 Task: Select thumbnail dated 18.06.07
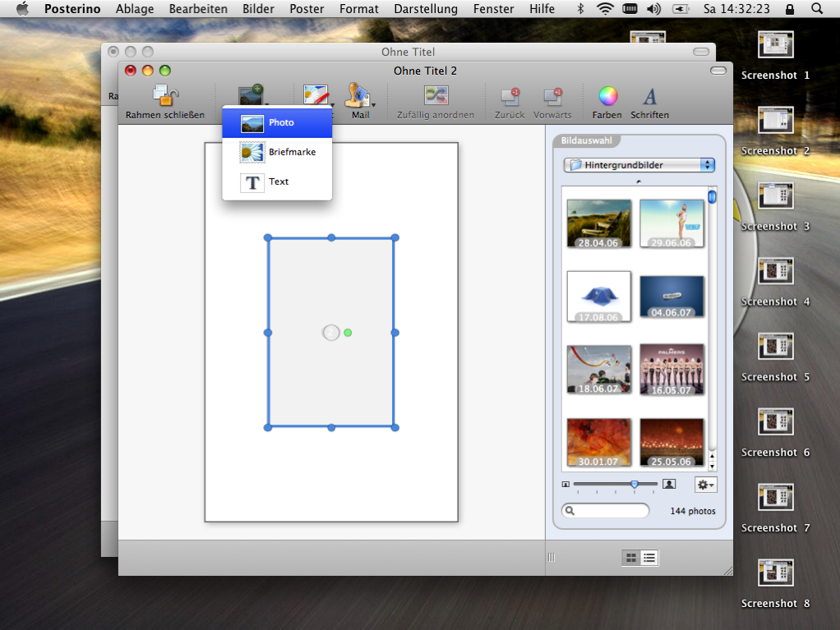point(599,370)
